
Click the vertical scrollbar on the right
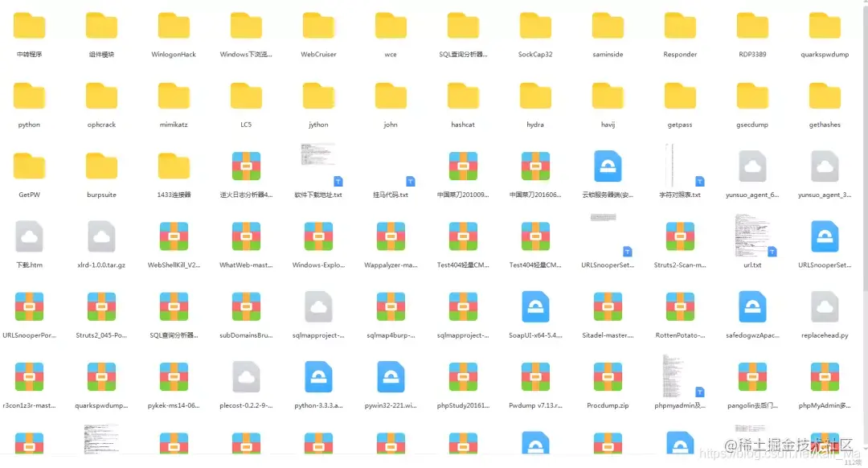(865, 227)
